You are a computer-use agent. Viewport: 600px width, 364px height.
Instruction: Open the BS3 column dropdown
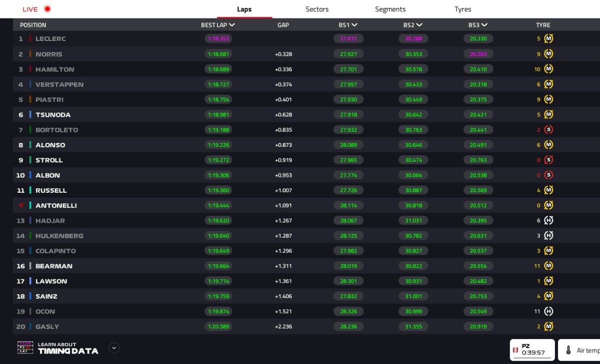(484, 25)
